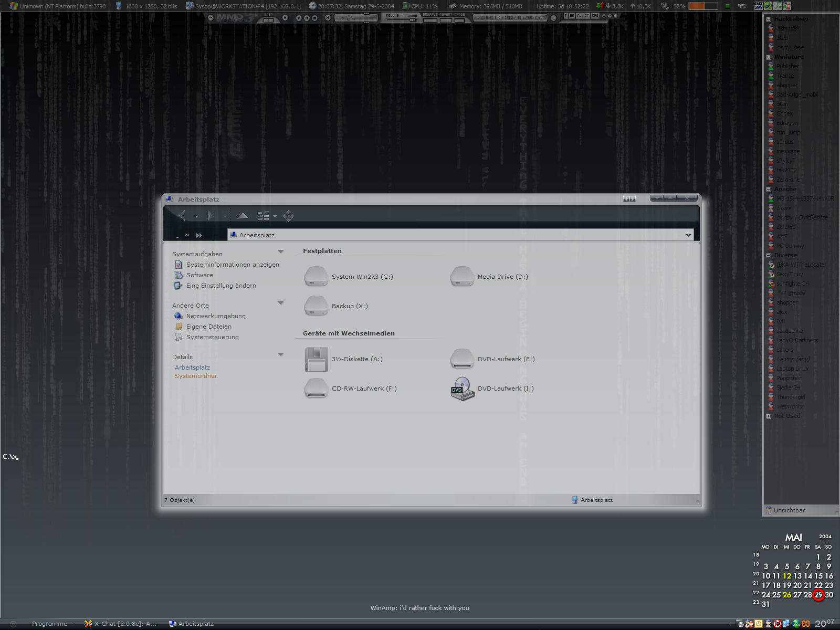Open the Winamp equalizer via EQ button

click(572, 16)
